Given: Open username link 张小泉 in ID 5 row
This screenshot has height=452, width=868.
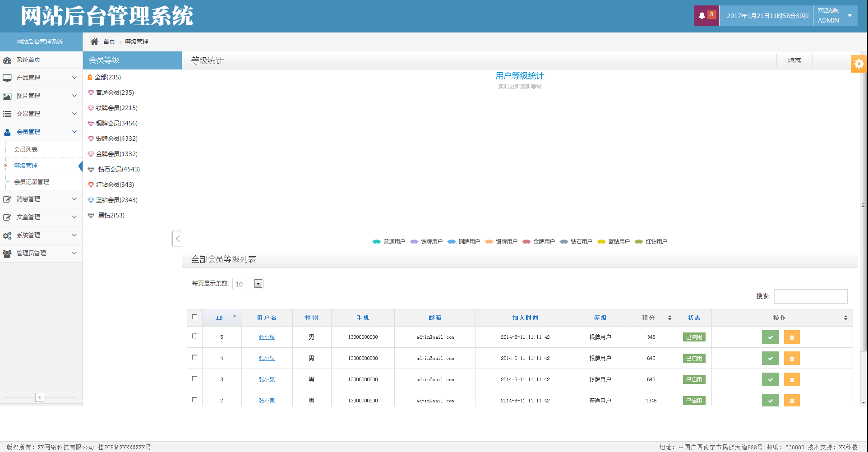Looking at the screenshot, I should point(267,337).
